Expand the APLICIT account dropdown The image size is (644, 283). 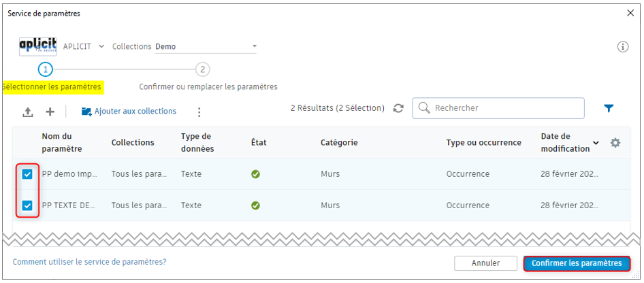pyautogui.click(x=101, y=46)
